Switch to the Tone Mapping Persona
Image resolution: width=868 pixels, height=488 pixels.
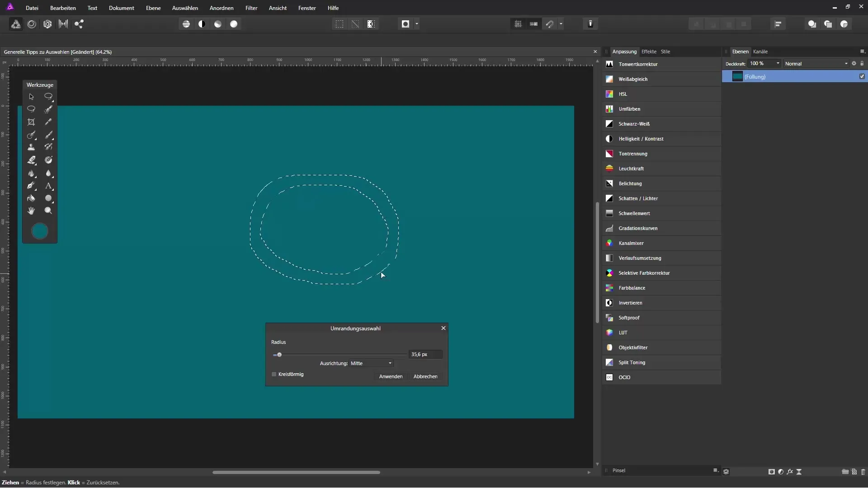click(x=63, y=24)
